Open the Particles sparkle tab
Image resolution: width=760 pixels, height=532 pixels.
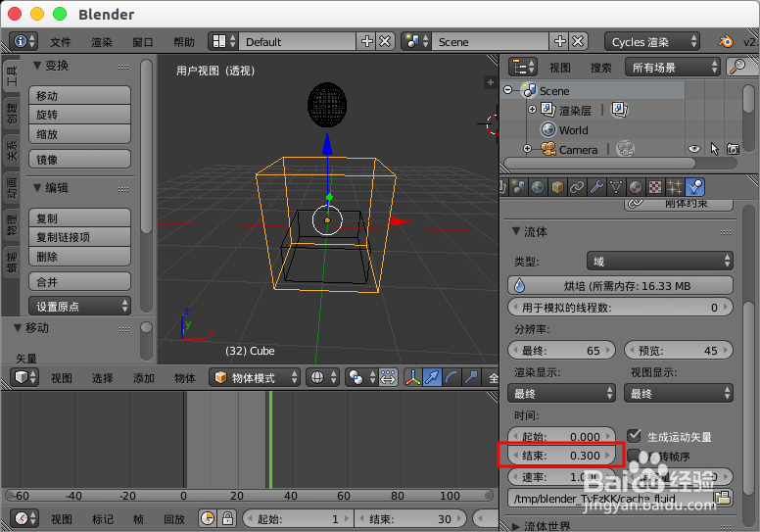[675, 187]
